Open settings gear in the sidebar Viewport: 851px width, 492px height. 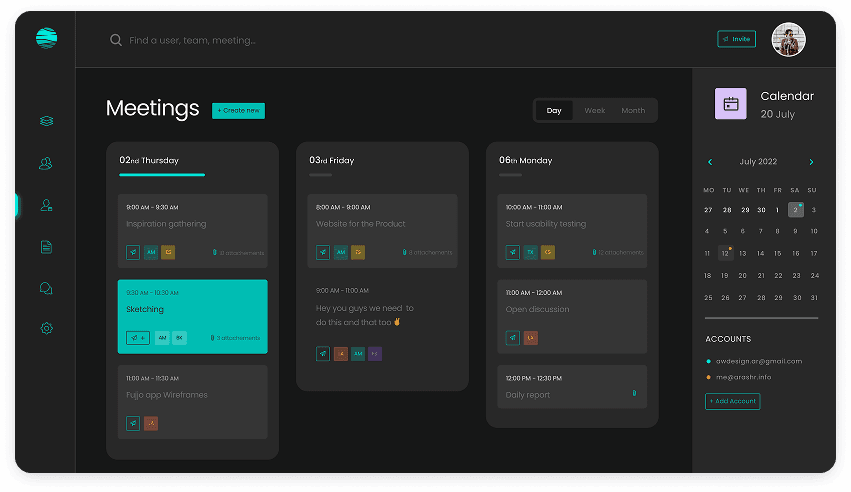[46, 329]
